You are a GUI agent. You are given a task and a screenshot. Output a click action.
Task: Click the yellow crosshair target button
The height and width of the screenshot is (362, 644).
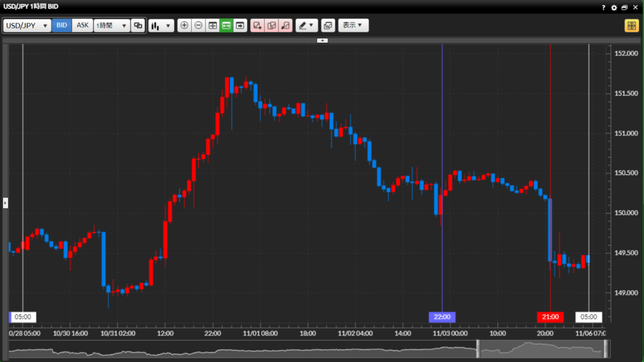631,26
